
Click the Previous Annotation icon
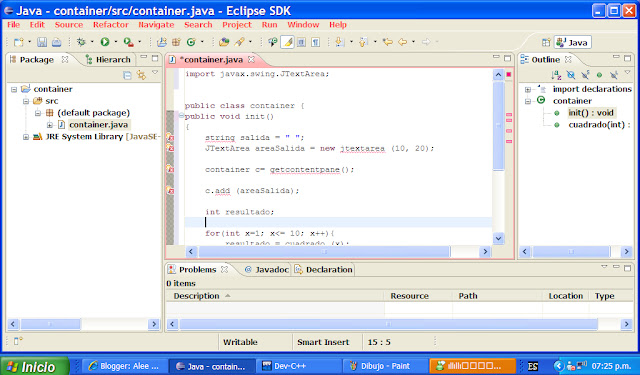tap(363, 42)
